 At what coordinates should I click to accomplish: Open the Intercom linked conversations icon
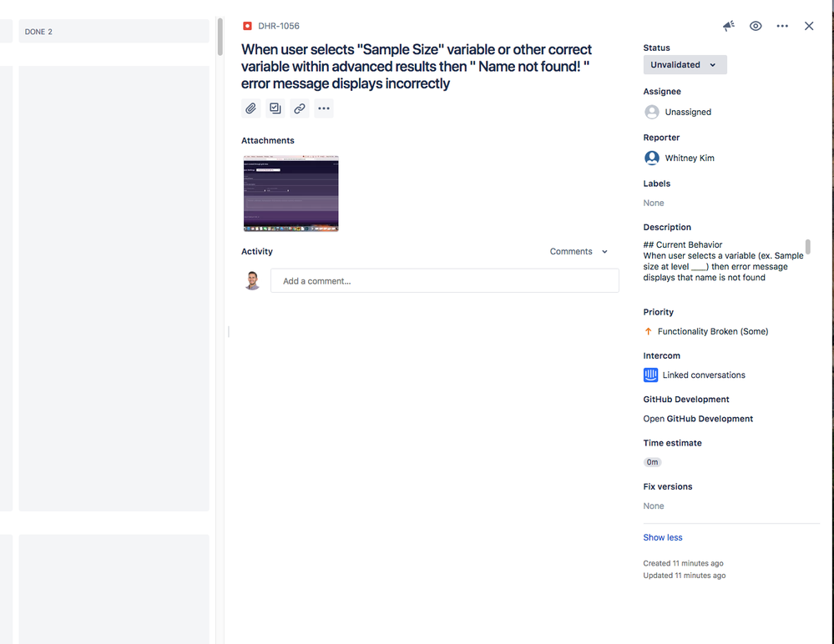pyautogui.click(x=650, y=375)
